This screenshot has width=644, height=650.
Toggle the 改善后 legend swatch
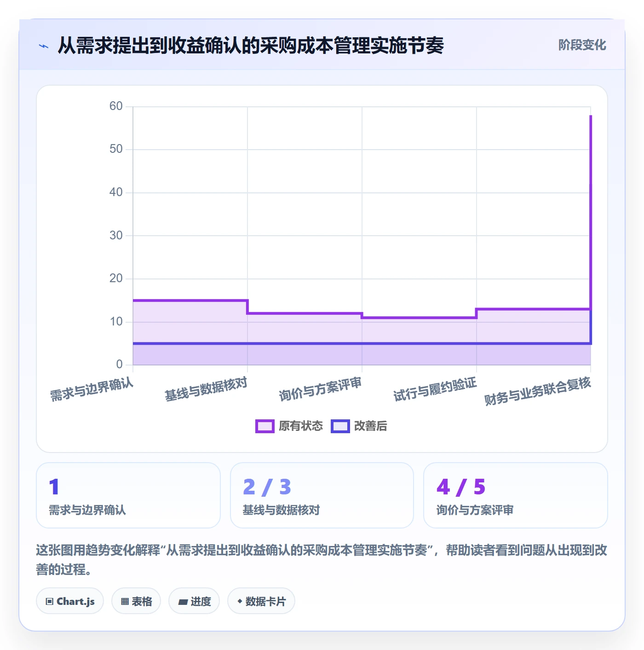pyautogui.click(x=340, y=426)
